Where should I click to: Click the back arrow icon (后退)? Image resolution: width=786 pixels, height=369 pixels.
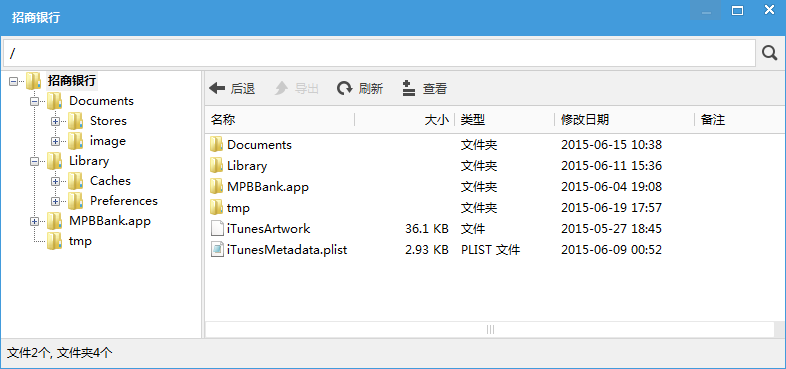[217, 89]
